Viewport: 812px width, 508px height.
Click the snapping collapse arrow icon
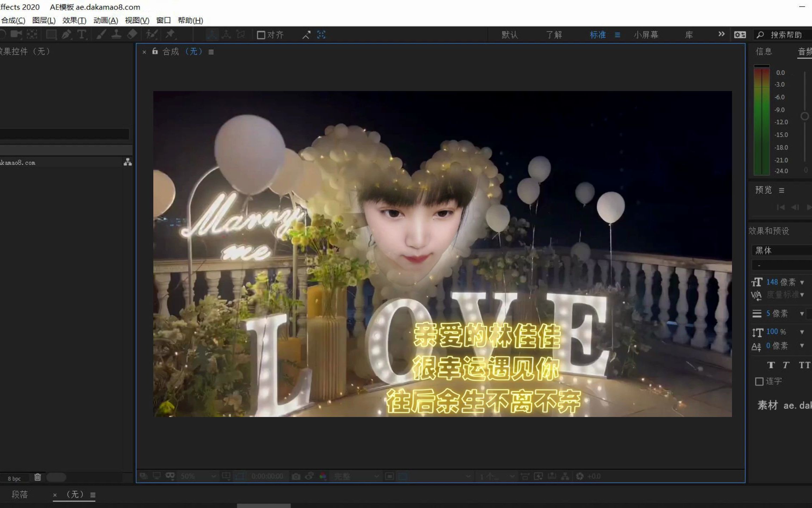pyautogui.click(x=306, y=35)
